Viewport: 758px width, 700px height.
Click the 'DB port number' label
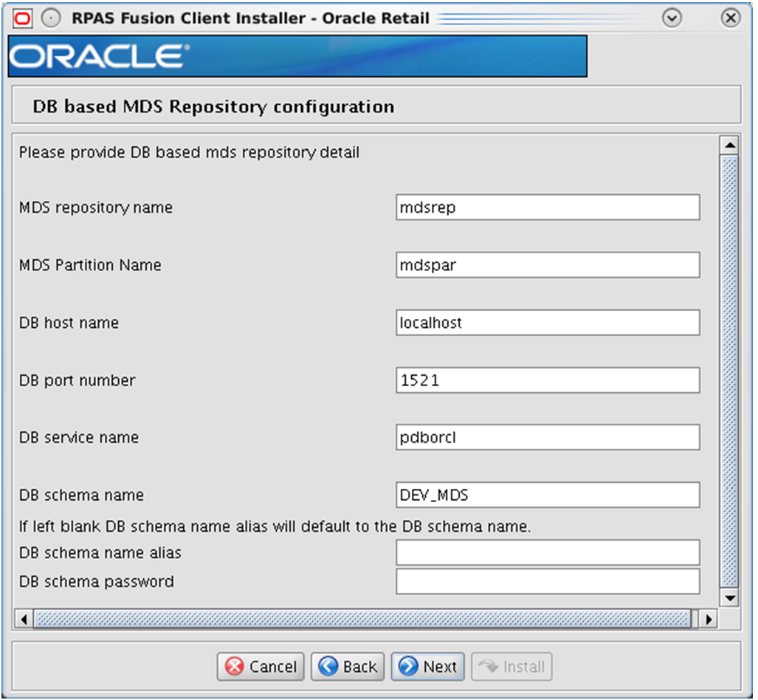(77, 380)
